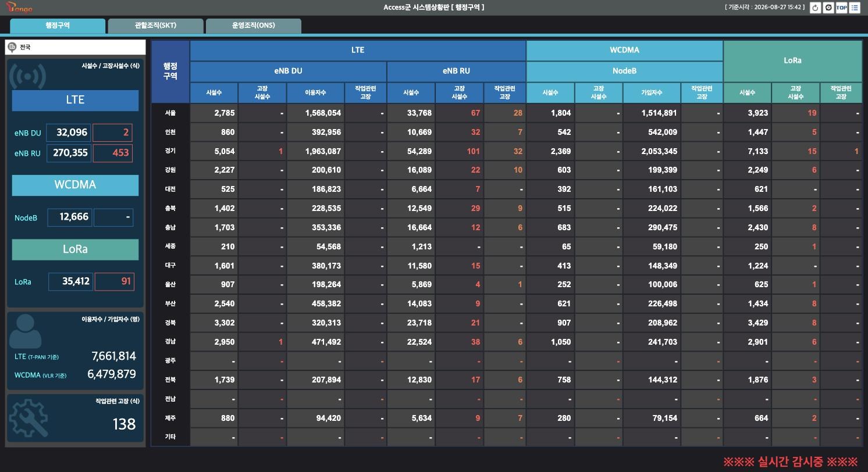Viewport: 868px width, 472px height.
Task: Click Seoul's eNB RU fault count 67
Action: pos(459,113)
